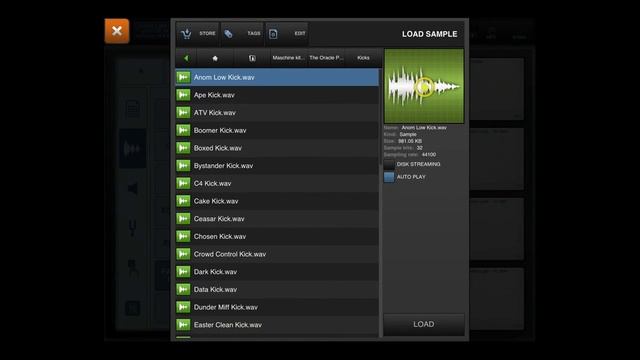Preview sample via the waveform thumbnail
Viewport: 640px width, 360px height.
[x=424, y=86]
